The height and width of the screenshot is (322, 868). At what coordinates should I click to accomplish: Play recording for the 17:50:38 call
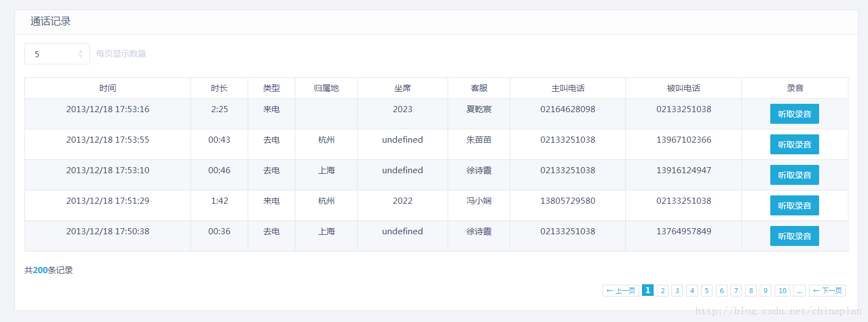click(x=794, y=236)
